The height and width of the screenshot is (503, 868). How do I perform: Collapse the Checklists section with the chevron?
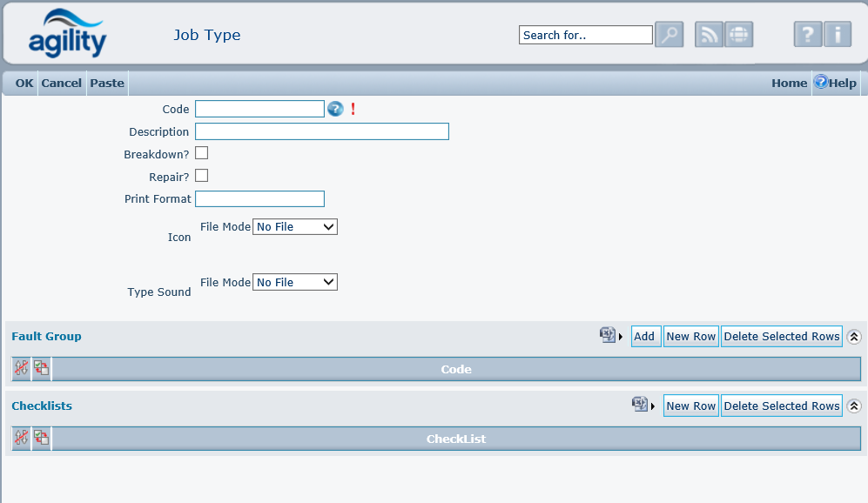click(x=853, y=406)
